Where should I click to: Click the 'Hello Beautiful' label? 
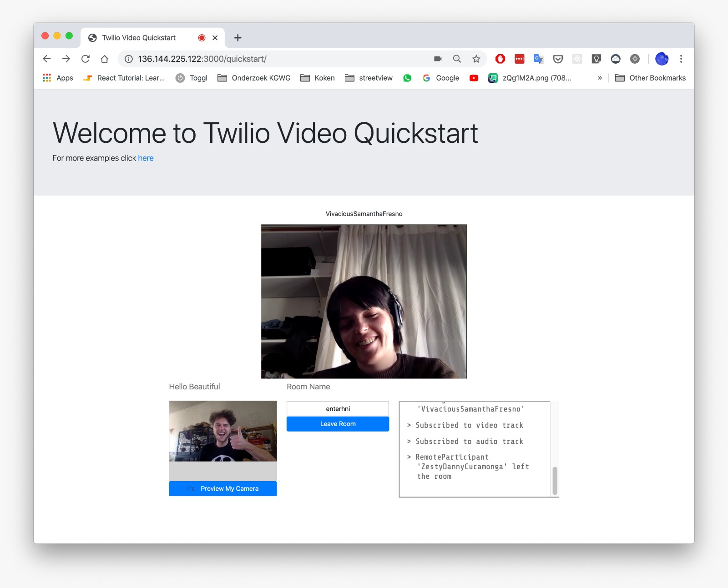pyautogui.click(x=194, y=387)
